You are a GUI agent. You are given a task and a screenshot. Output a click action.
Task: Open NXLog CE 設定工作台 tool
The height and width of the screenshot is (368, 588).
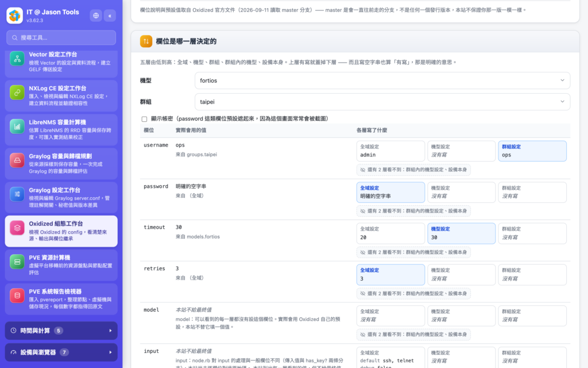(61, 96)
